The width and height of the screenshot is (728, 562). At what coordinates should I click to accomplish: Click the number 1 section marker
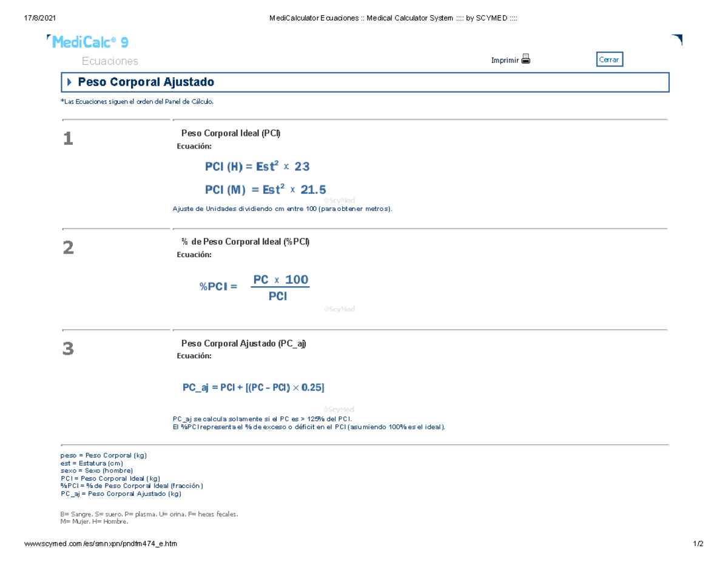coord(68,139)
